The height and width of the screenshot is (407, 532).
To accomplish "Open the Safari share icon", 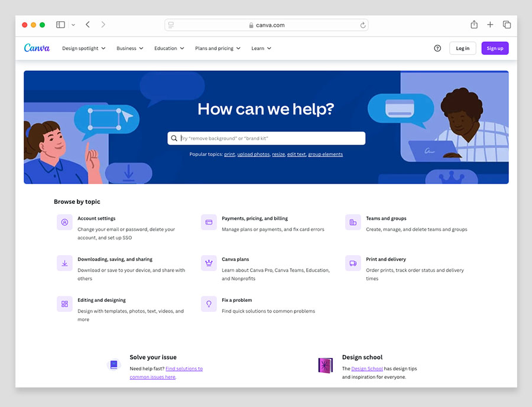I will point(474,24).
